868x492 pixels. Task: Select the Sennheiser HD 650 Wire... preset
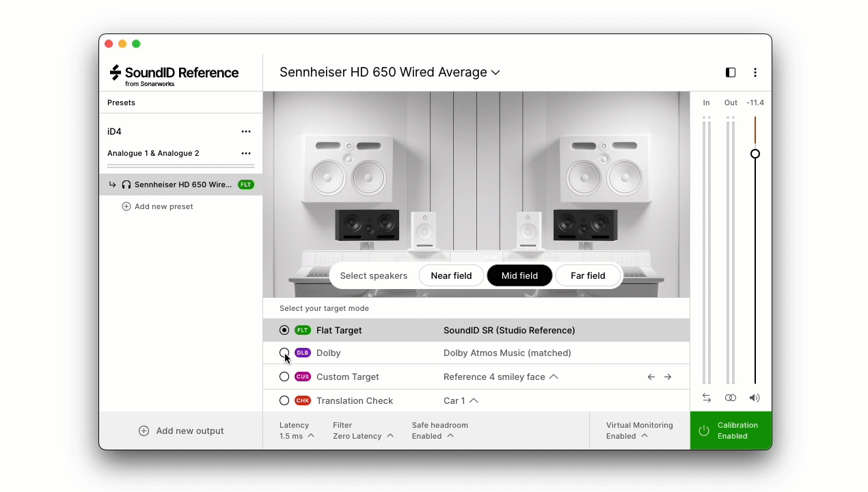click(180, 184)
